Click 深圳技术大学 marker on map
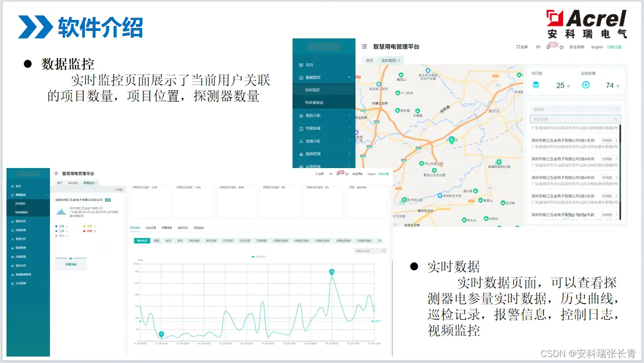This screenshot has height=363, width=644. [x=440, y=196]
